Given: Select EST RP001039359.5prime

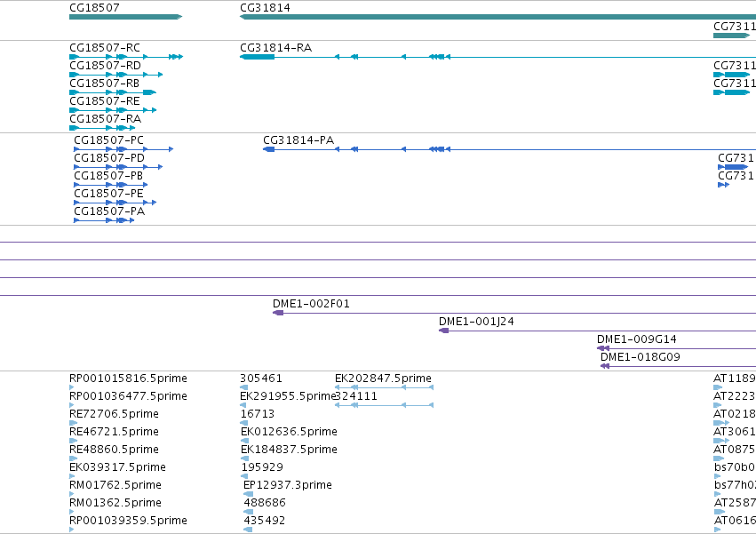Looking at the screenshot, I should [128, 522].
